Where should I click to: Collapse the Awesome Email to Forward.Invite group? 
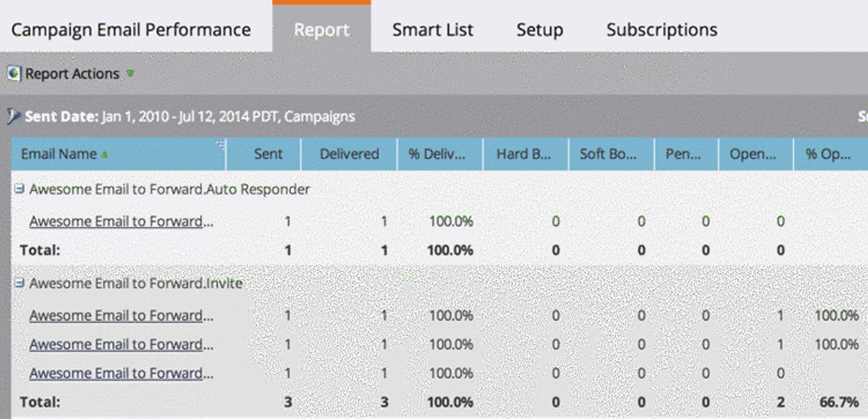[x=19, y=283]
